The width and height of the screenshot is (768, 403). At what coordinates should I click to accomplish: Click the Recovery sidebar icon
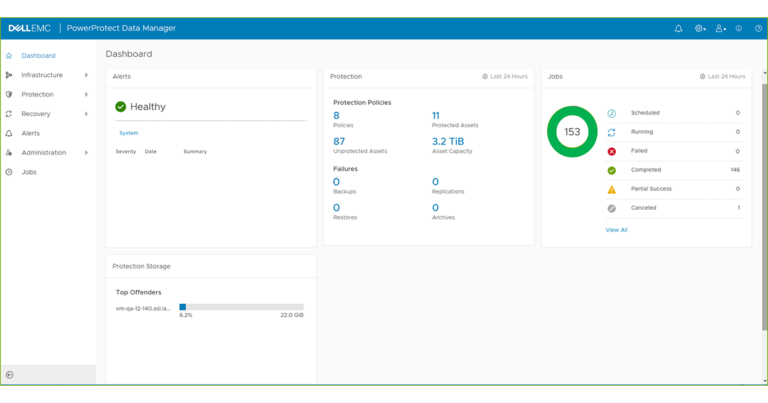[x=9, y=114]
